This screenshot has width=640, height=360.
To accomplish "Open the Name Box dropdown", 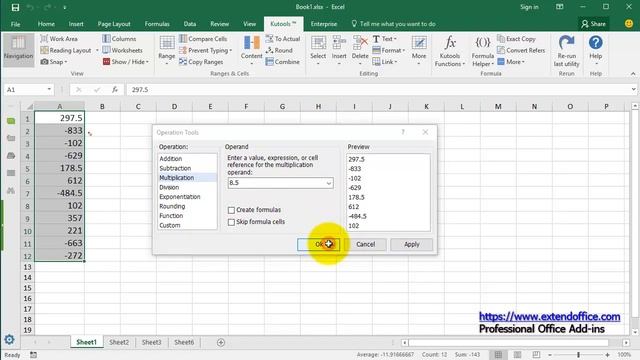I will (49, 89).
